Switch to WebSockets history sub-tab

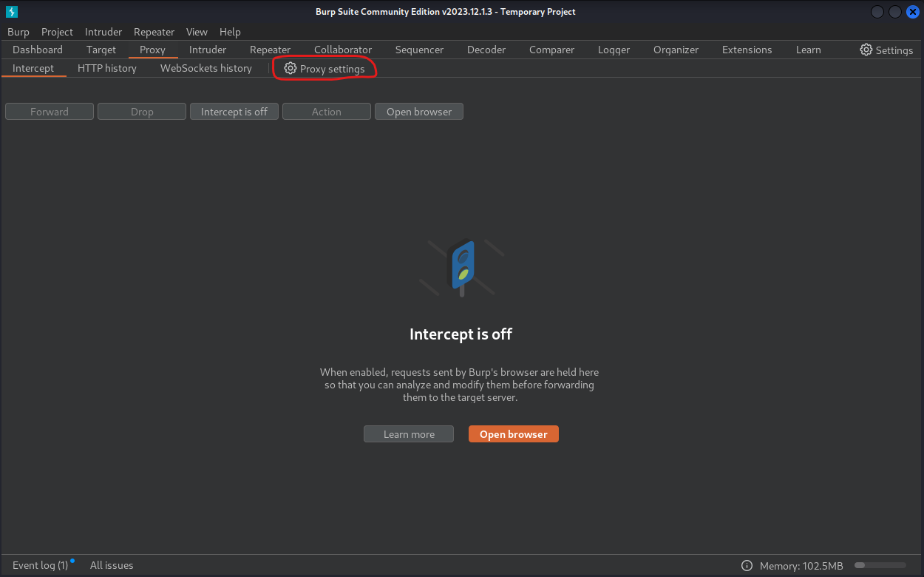tap(206, 68)
